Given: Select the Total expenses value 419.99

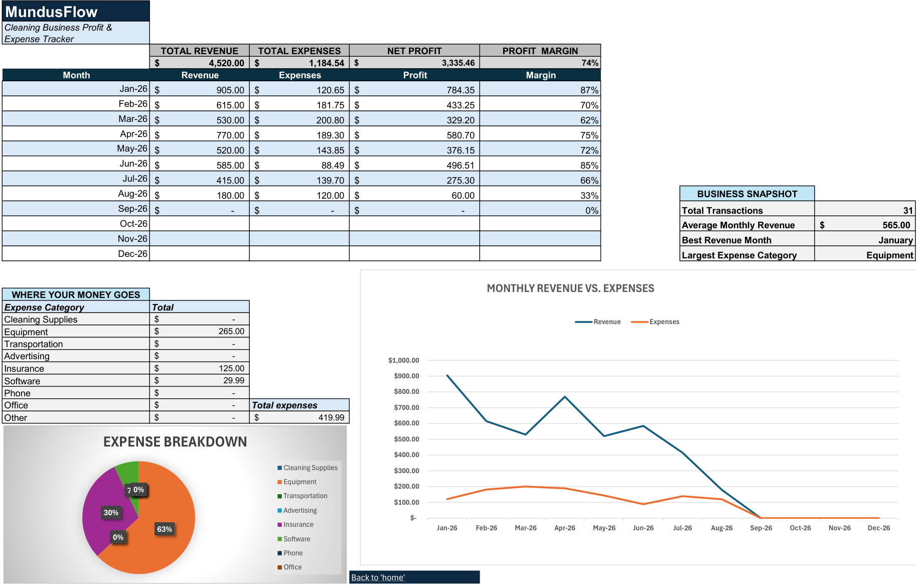Looking at the screenshot, I should pyautogui.click(x=299, y=417).
